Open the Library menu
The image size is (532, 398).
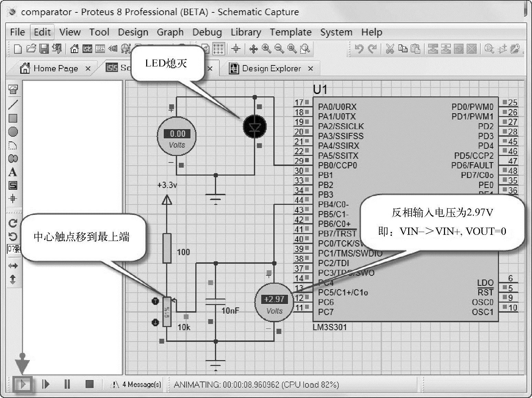pyautogui.click(x=246, y=32)
